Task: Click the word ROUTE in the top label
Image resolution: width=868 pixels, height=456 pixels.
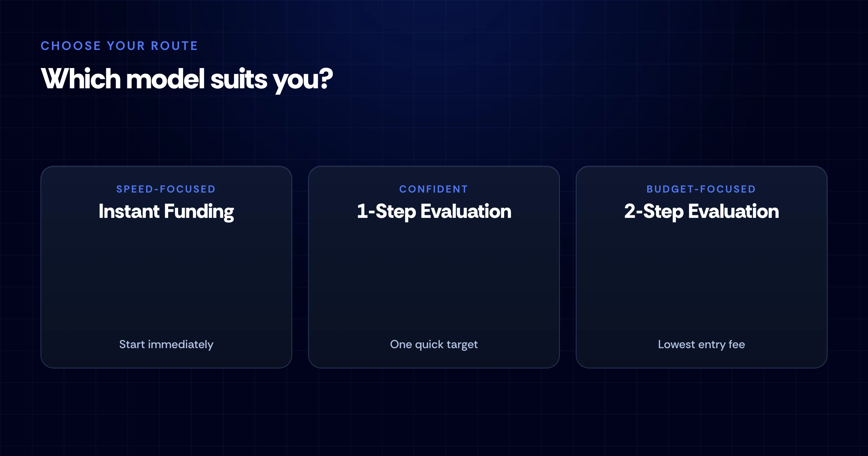Action: coord(174,46)
